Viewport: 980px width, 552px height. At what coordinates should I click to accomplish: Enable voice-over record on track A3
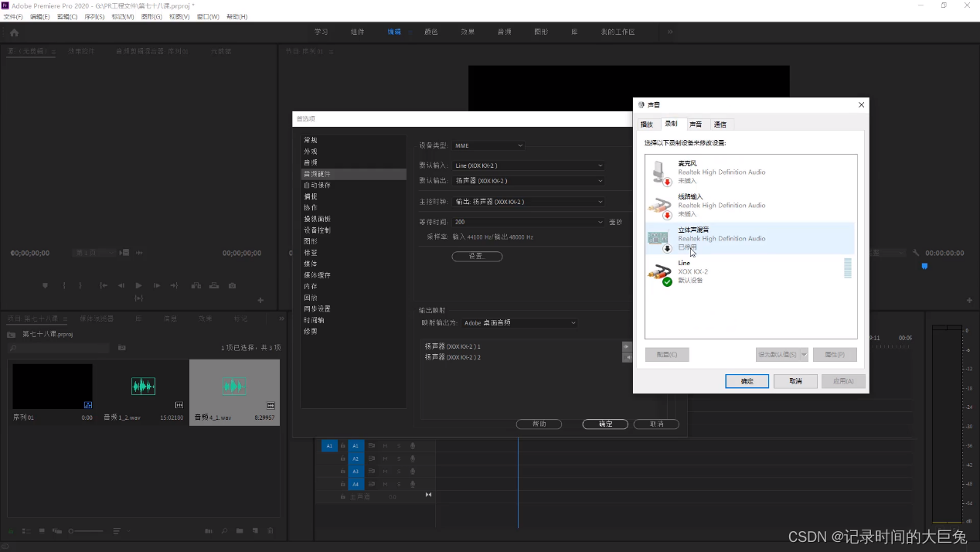413,471
